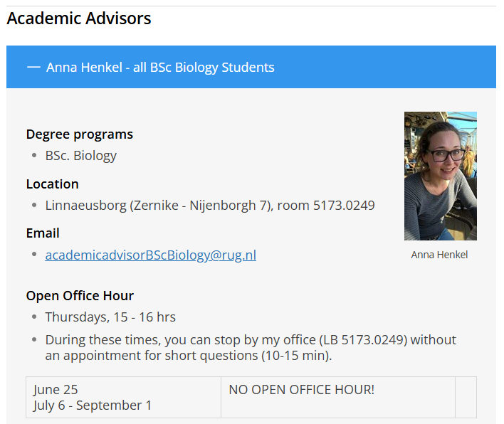
Task: Click the Open Office Hour heading
Action: [80, 296]
